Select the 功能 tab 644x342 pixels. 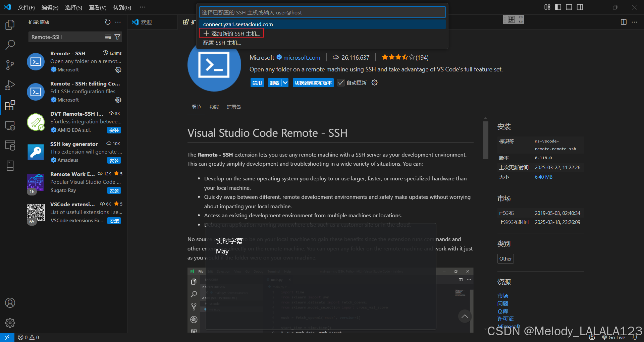pyautogui.click(x=214, y=107)
